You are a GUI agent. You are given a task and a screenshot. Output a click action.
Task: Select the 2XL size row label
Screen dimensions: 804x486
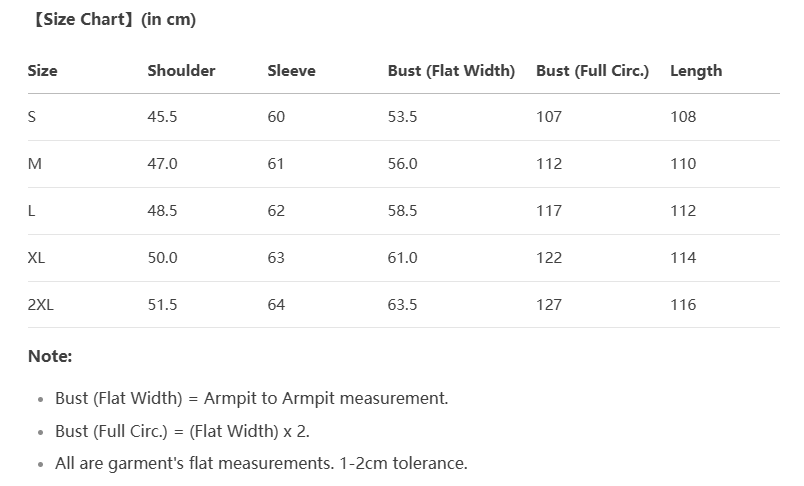[x=41, y=305]
